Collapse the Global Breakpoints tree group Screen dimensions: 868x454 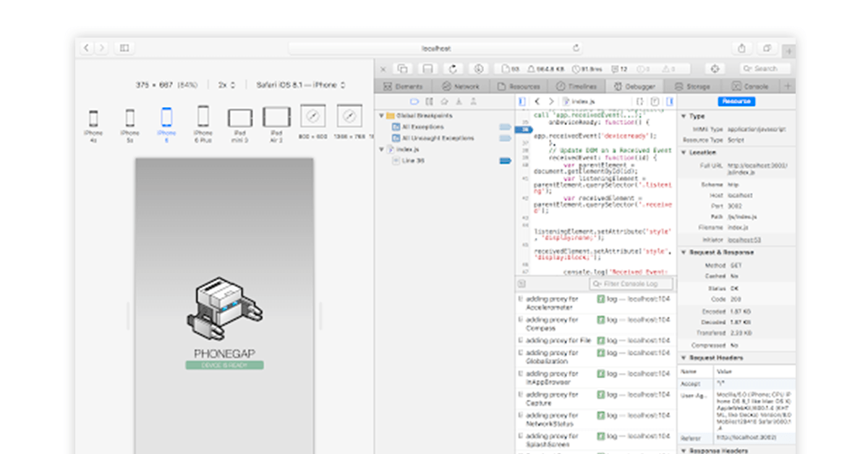(382, 116)
